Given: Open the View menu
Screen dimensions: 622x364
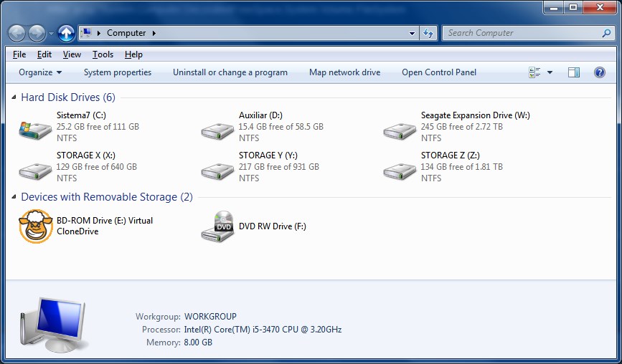Looking at the screenshot, I should (72, 54).
